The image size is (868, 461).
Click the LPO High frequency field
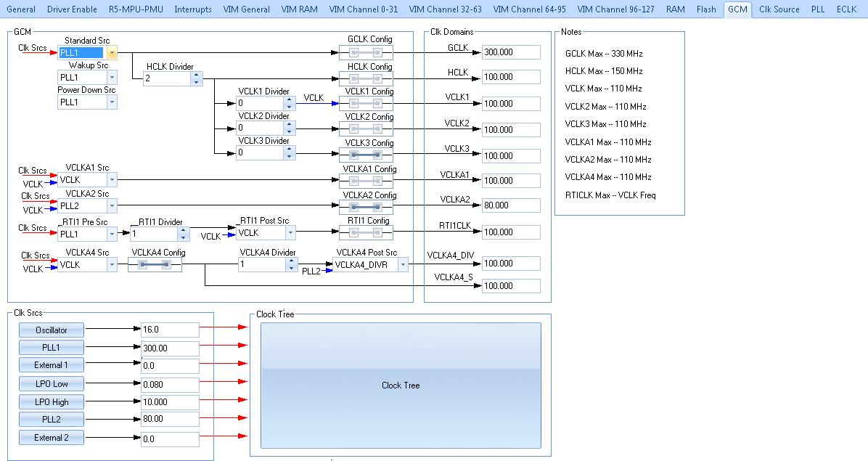tap(170, 402)
